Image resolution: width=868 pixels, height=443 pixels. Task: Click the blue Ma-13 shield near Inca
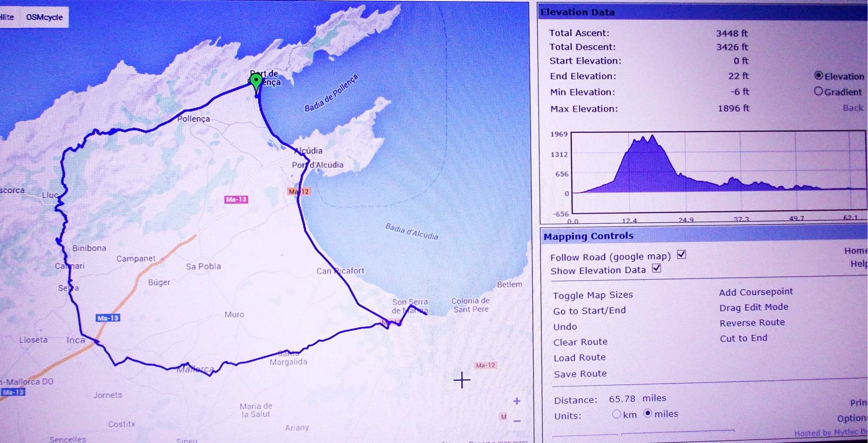click(108, 318)
